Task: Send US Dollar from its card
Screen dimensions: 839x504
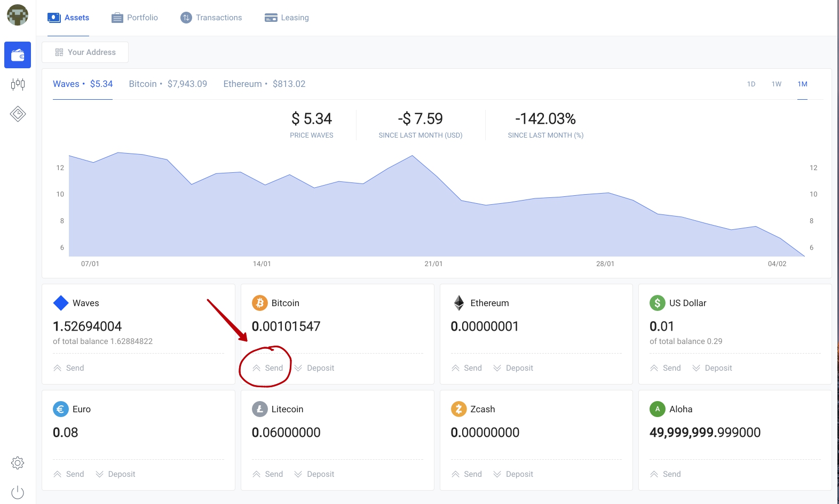Action: pyautogui.click(x=666, y=368)
